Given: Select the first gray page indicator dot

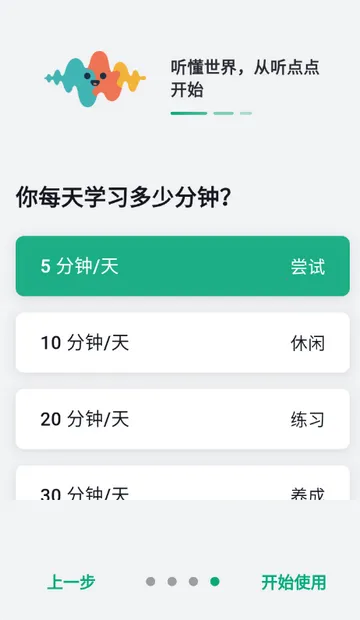Looking at the screenshot, I should click(x=150, y=581).
